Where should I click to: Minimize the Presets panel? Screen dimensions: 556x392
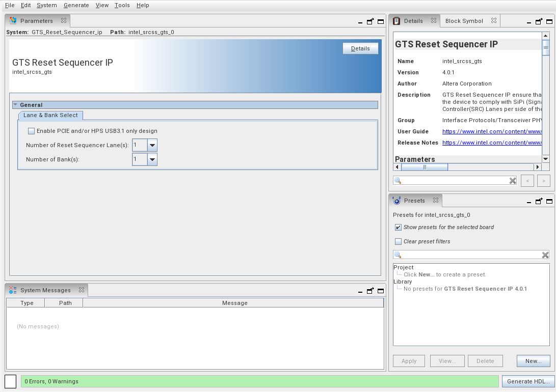click(528, 202)
